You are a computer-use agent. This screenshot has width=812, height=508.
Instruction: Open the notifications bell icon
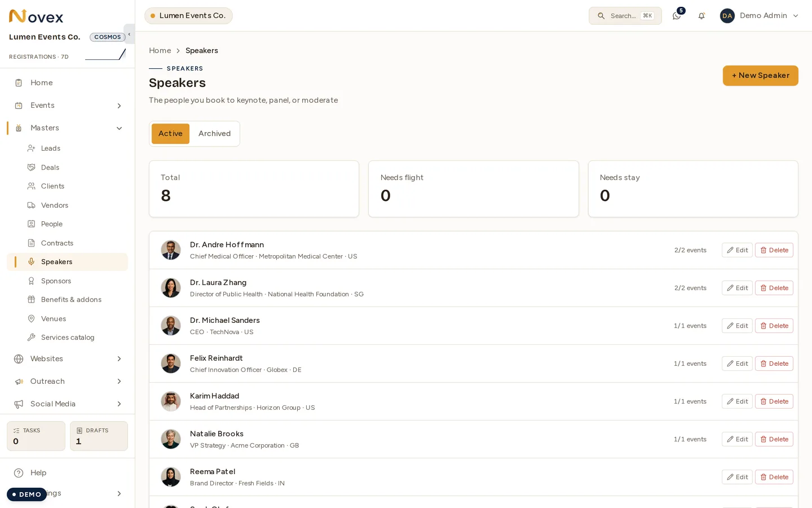pos(701,16)
